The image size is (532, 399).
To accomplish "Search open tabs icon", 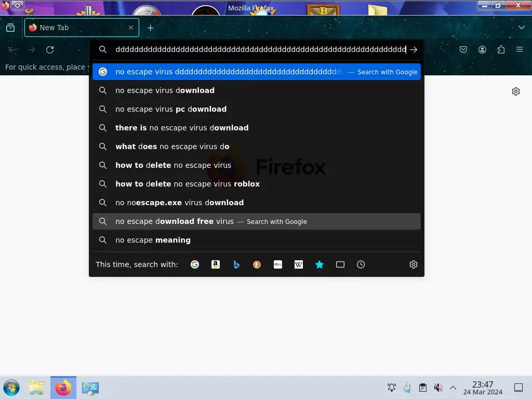I will pos(340,264).
